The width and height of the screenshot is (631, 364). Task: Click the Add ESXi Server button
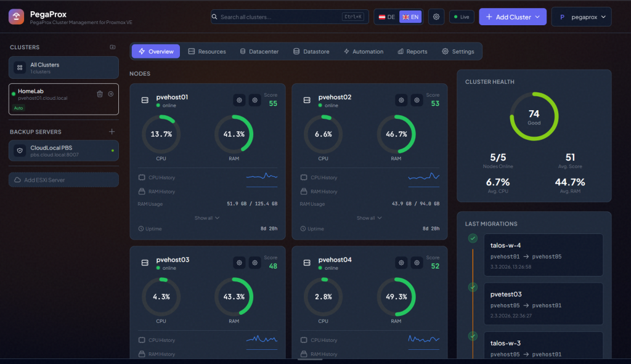pyautogui.click(x=63, y=180)
